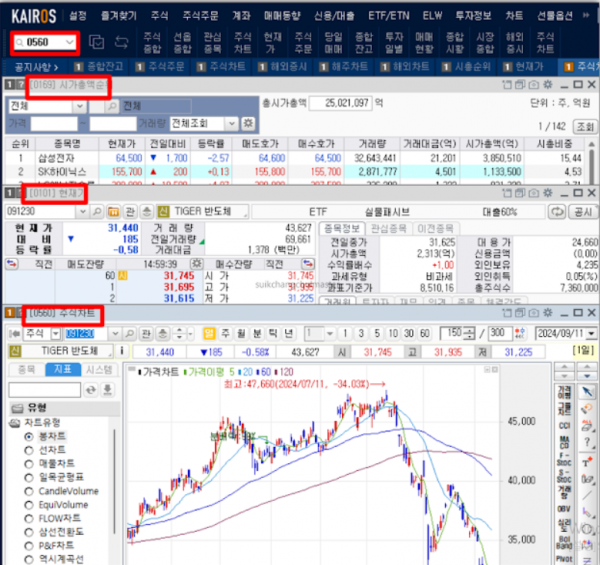Screen dimensions: 600x565
Task: Select the P&F차트 chart type
Action: click(49, 545)
